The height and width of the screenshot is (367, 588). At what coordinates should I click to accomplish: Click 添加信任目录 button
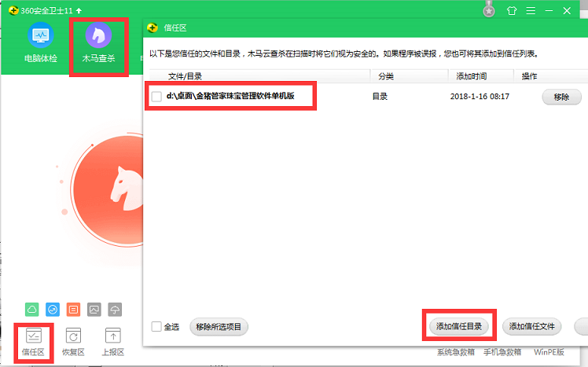[x=458, y=326]
